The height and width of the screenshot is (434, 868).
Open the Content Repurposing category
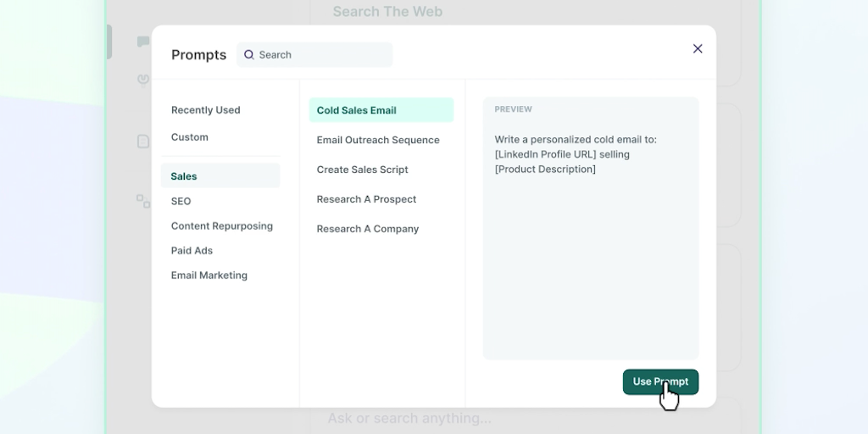[222, 226]
